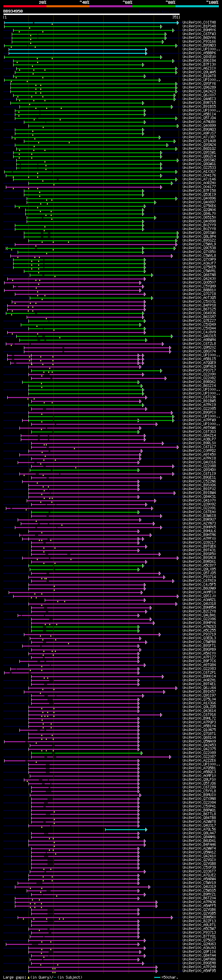Image resolution: width=222 pixels, height=980 pixels.
Task: Open hit UniRef100_B9HMY6
Action: 199,30
